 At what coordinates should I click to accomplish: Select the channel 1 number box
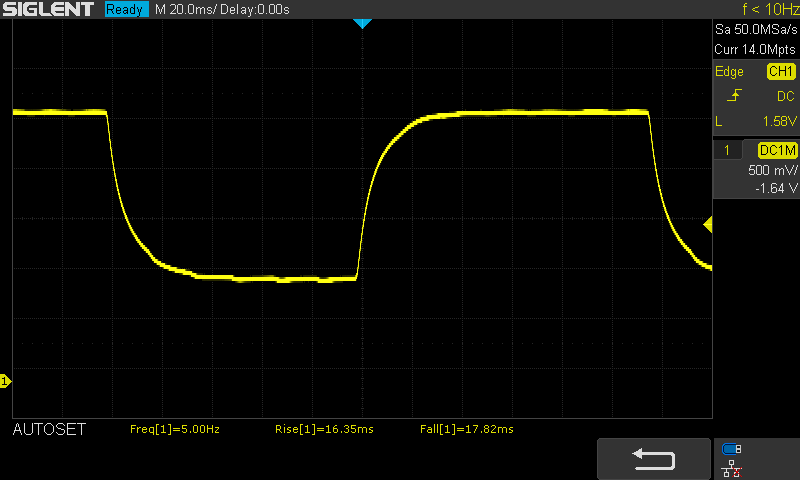click(x=728, y=150)
